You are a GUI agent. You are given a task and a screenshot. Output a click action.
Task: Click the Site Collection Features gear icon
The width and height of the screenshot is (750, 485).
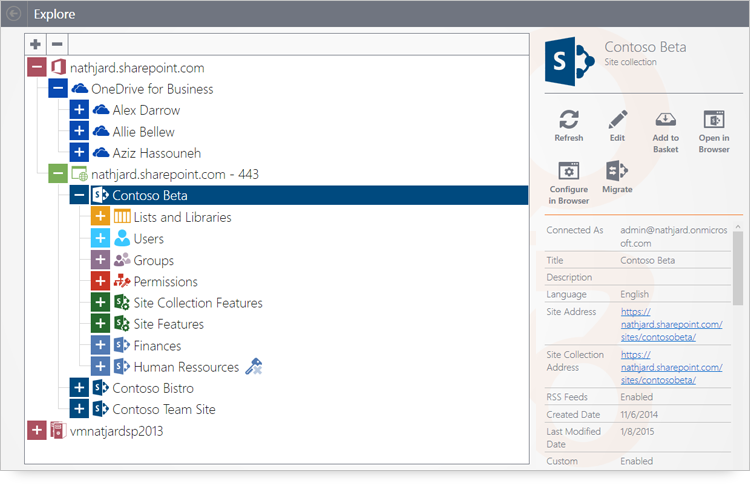click(x=122, y=302)
